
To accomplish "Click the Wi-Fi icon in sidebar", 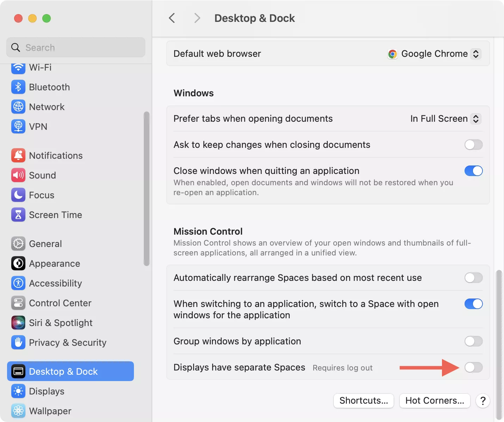I will [18, 68].
